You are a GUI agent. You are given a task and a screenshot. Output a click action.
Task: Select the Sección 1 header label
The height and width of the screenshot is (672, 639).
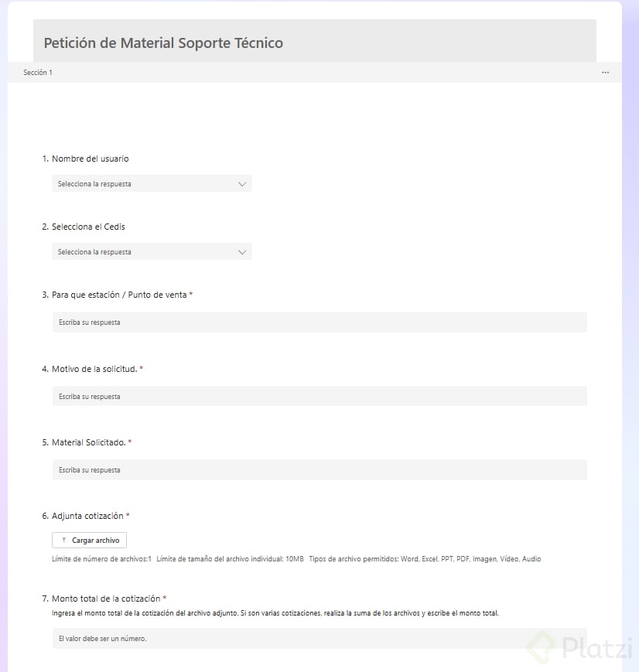pos(38,73)
